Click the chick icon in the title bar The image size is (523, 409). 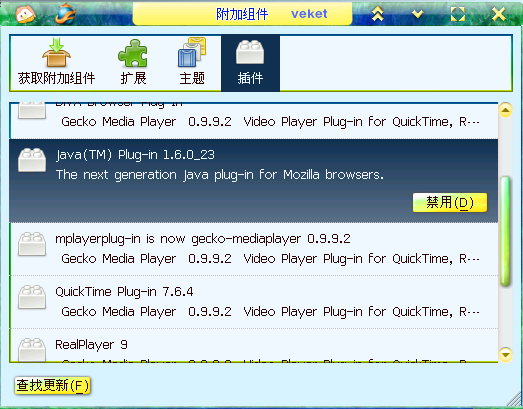coord(25,14)
